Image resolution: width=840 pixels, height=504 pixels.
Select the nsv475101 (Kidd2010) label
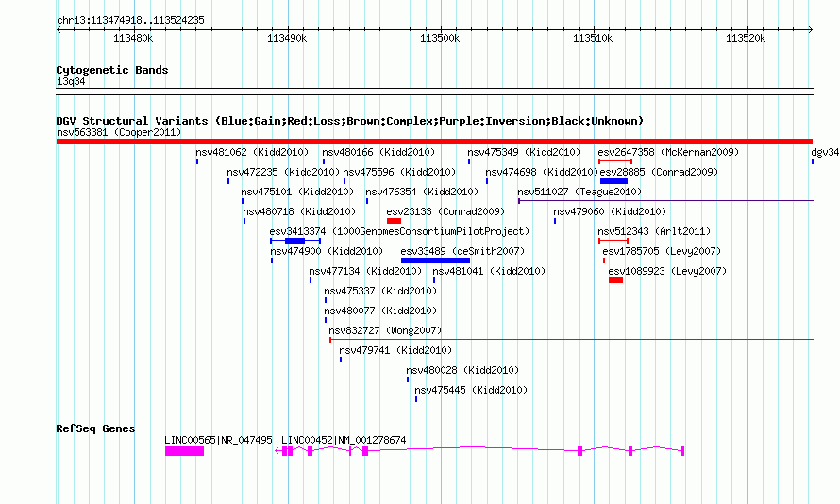click(x=297, y=192)
